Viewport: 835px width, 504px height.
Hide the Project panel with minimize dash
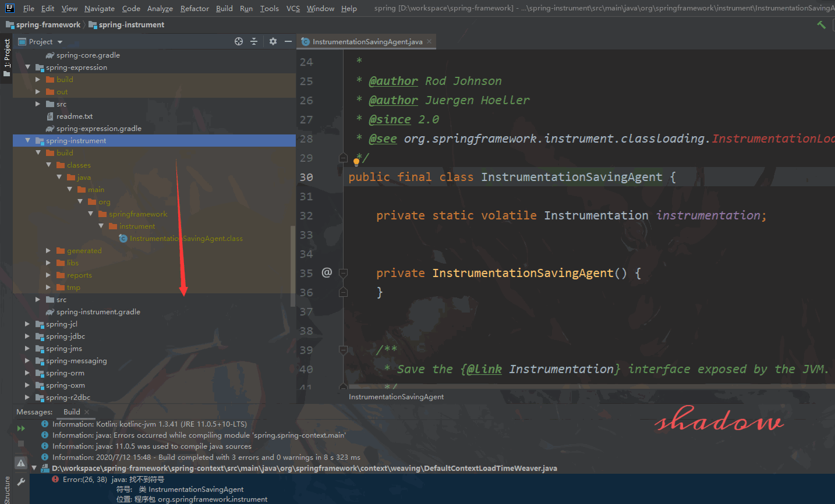(288, 41)
